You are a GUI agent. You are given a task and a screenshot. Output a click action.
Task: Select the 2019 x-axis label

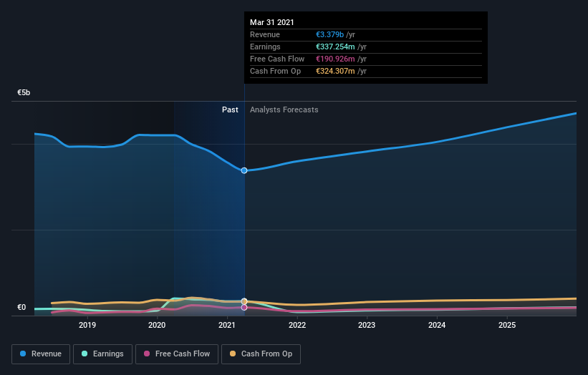pyautogui.click(x=87, y=325)
